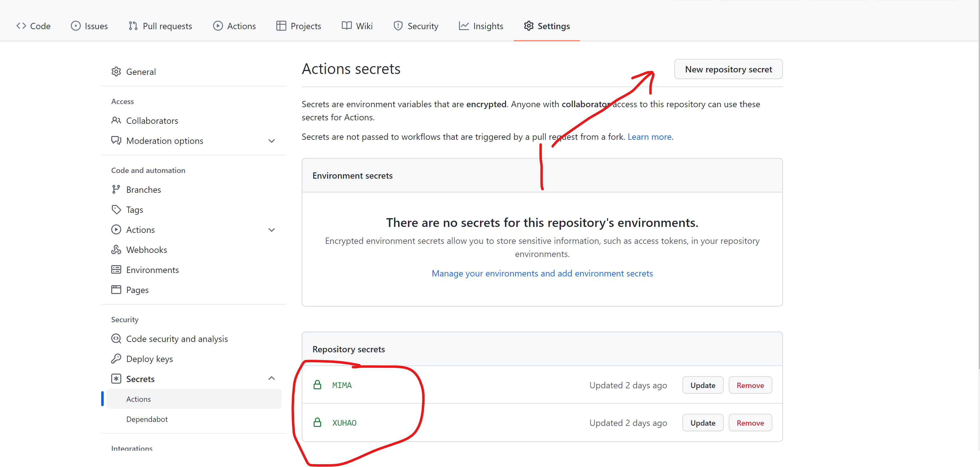This screenshot has width=980, height=467.
Task: Click the Webhooks icon in sidebar
Action: (116, 250)
